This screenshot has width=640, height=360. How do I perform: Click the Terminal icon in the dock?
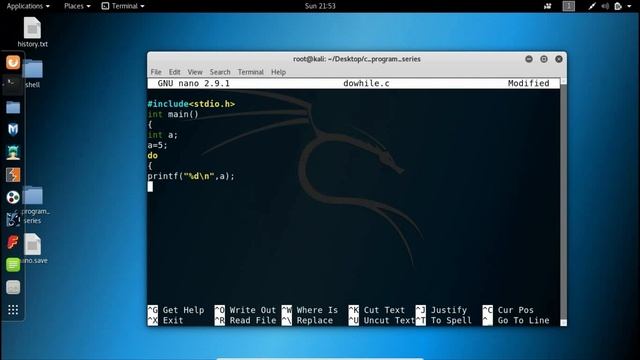(x=12, y=84)
